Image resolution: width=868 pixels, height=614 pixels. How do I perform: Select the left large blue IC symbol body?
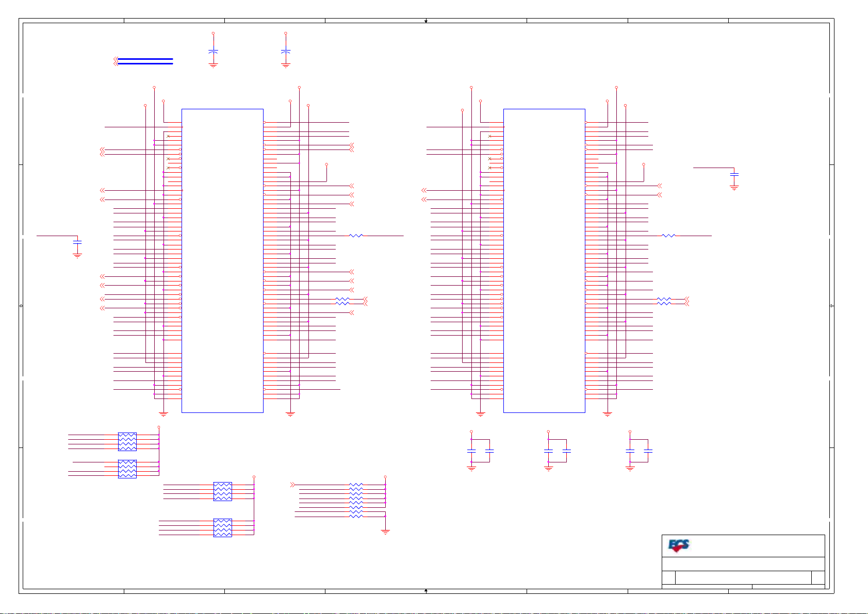click(222, 260)
